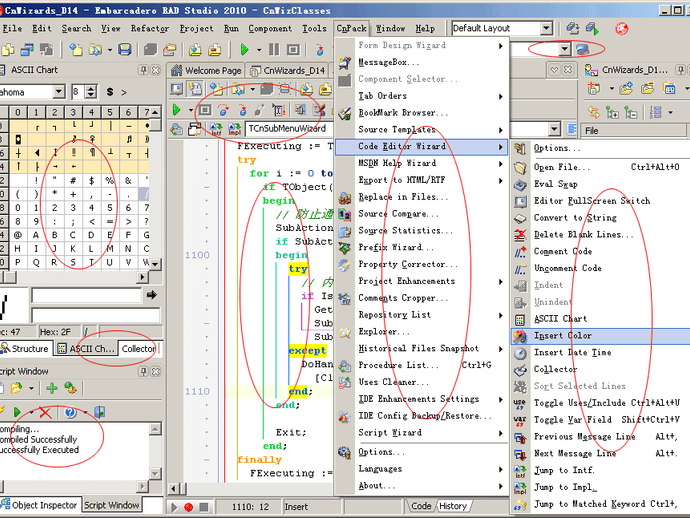690x518 pixels.
Task: Click Prefix Wizard icon
Action: (345, 248)
